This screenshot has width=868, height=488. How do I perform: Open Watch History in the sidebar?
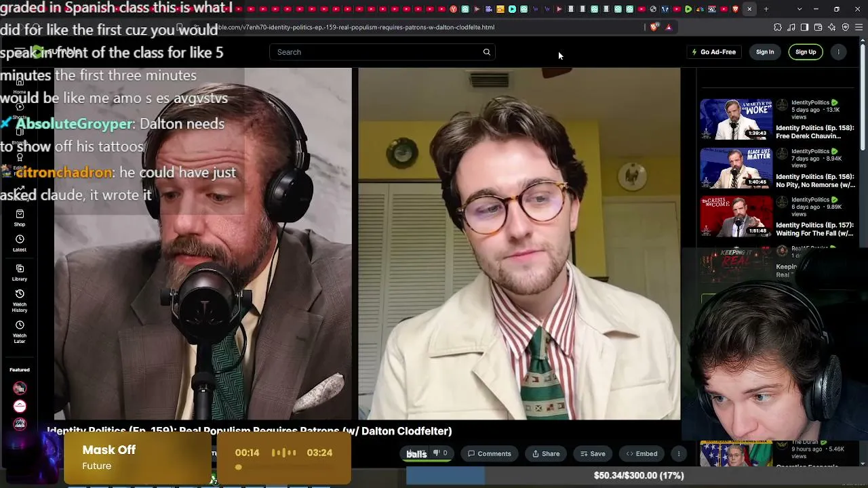coord(20,300)
